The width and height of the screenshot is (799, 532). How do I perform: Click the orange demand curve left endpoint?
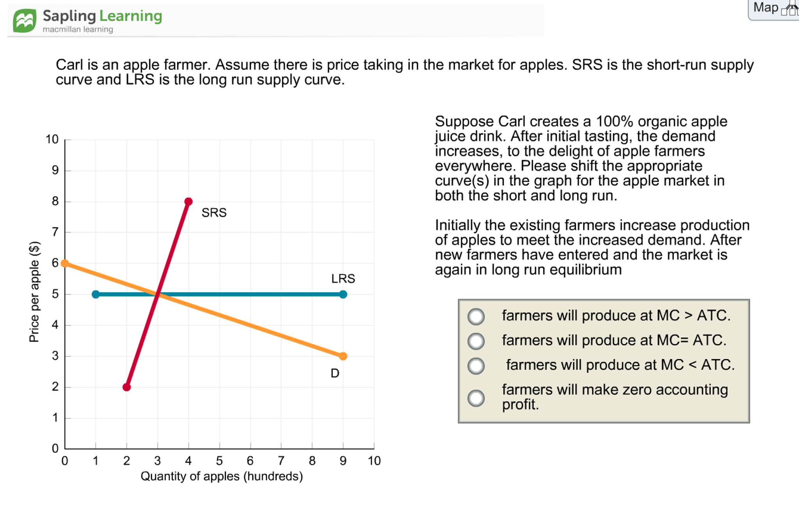coord(65,264)
